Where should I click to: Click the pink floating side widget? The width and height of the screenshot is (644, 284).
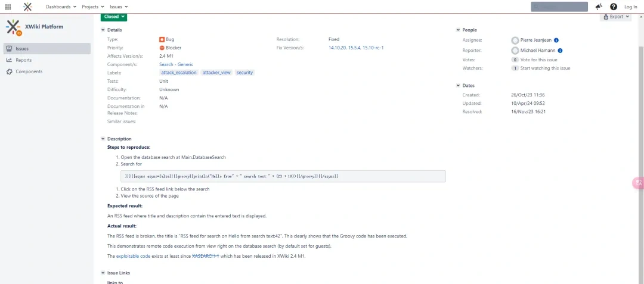pyautogui.click(x=638, y=183)
